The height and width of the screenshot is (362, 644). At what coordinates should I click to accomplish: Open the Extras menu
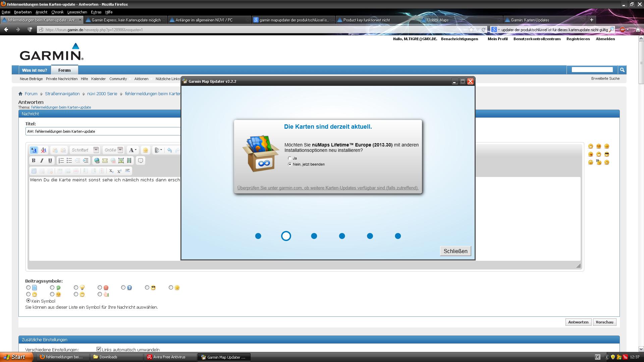96,12
